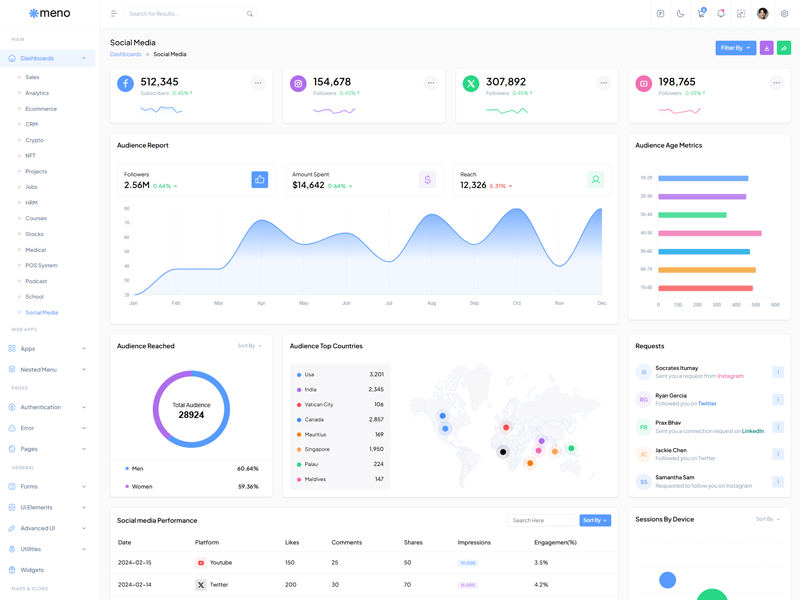Click the user profile avatar
The height and width of the screenshot is (600, 800).
(763, 14)
